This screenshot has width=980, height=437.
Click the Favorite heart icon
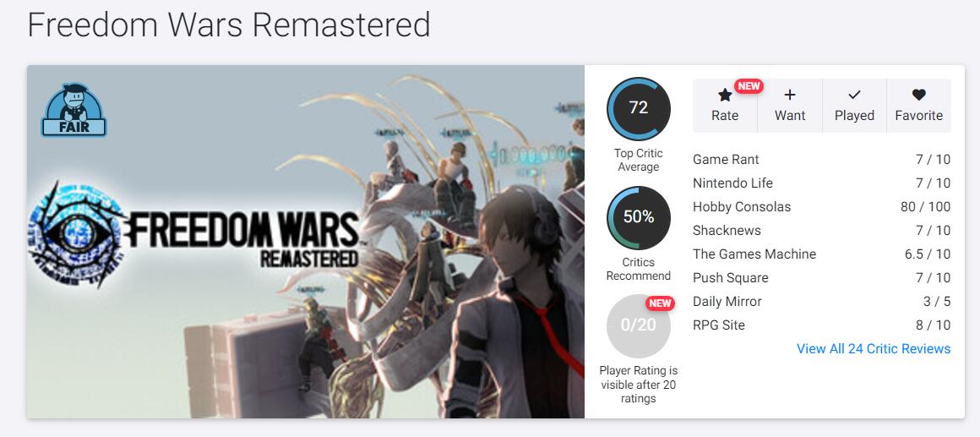[919, 96]
